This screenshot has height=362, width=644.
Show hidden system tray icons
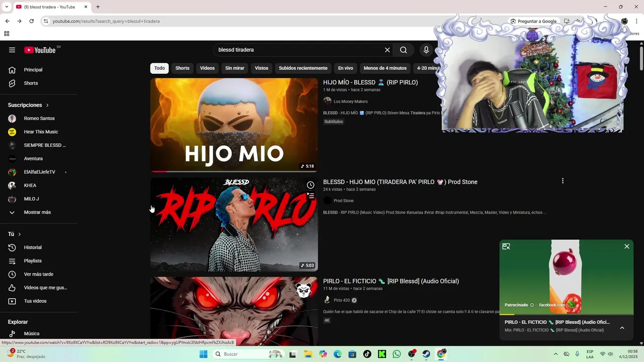click(x=555, y=354)
